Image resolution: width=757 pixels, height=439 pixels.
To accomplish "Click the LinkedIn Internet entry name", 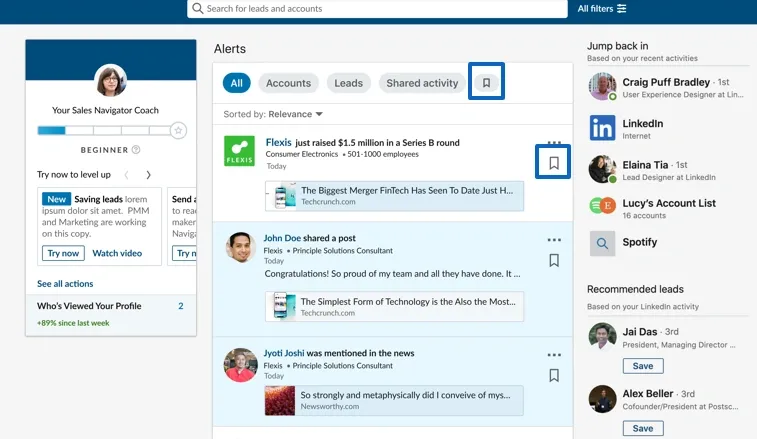I will point(643,124).
